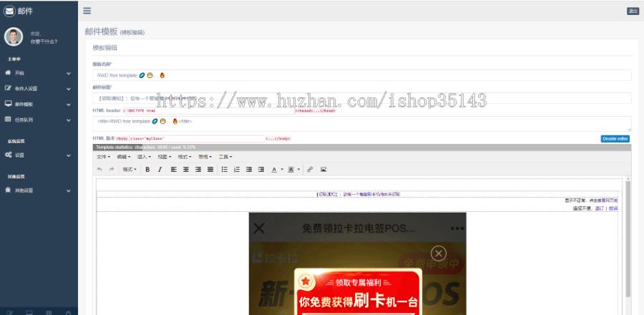Viewport: 644px width, 315px height.
Task: Click the 退出 logout button
Action: [x=633, y=11]
